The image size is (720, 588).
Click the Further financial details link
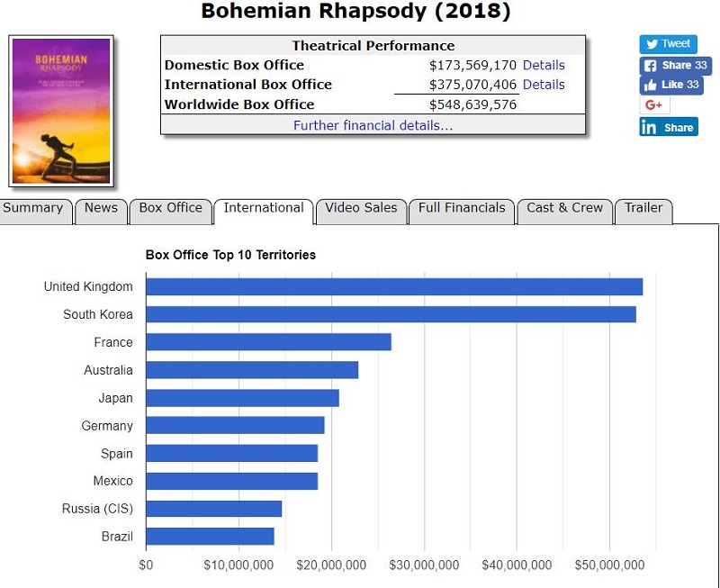pyautogui.click(x=373, y=126)
